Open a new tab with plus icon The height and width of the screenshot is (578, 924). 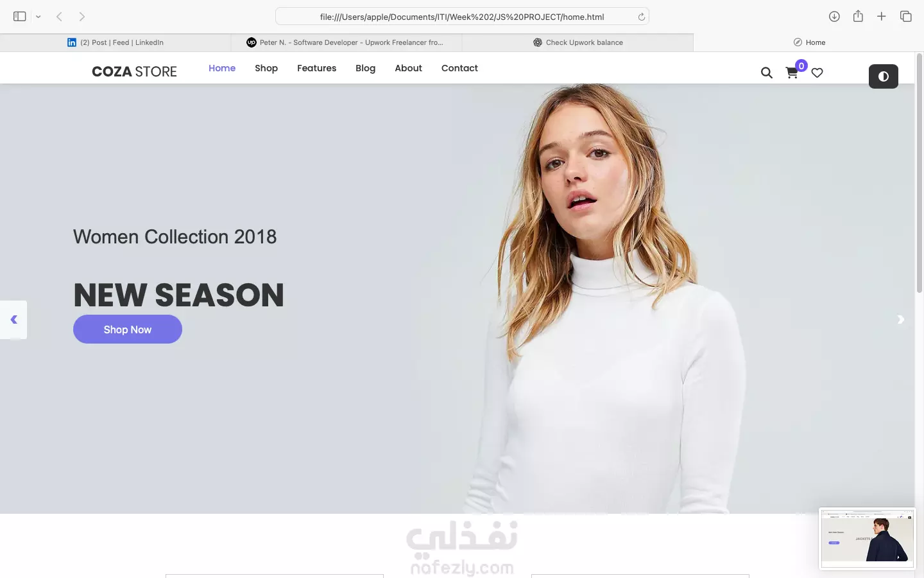point(882,17)
